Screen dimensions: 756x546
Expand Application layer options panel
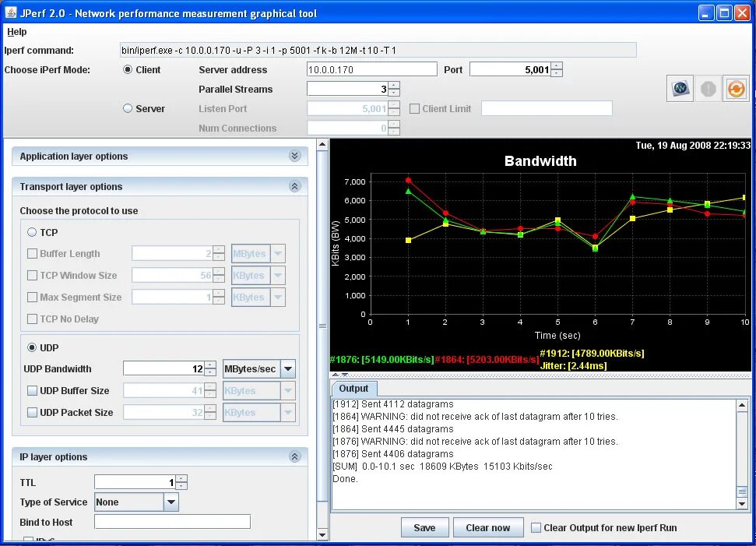pos(294,156)
